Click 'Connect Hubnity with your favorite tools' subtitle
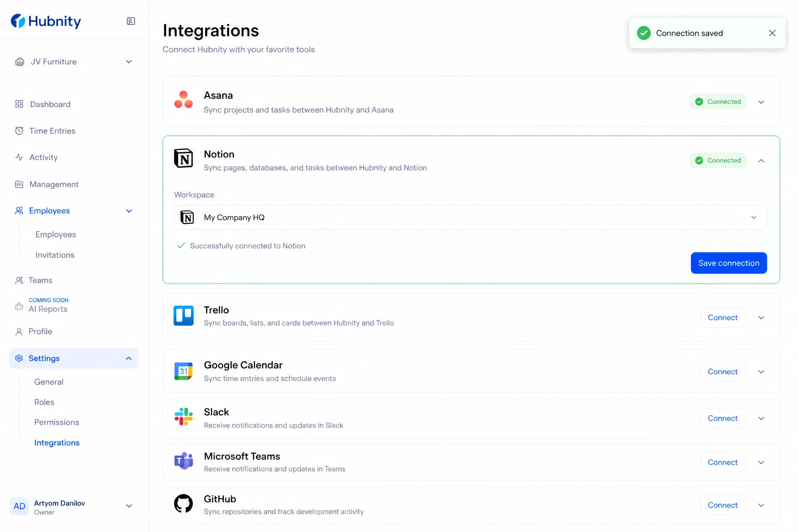Image resolution: width=798 pixels, height=532 pixels. [238, 49]
